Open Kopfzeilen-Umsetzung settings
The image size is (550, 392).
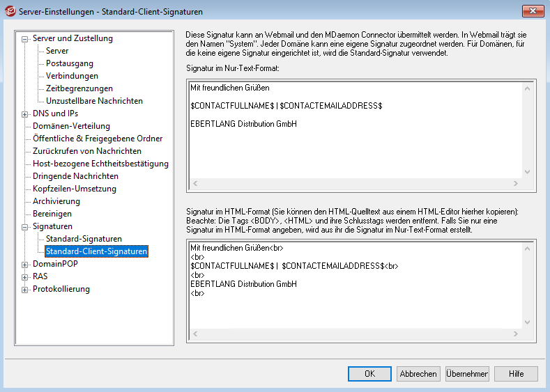pyautogui.click(x=75, y=189)
